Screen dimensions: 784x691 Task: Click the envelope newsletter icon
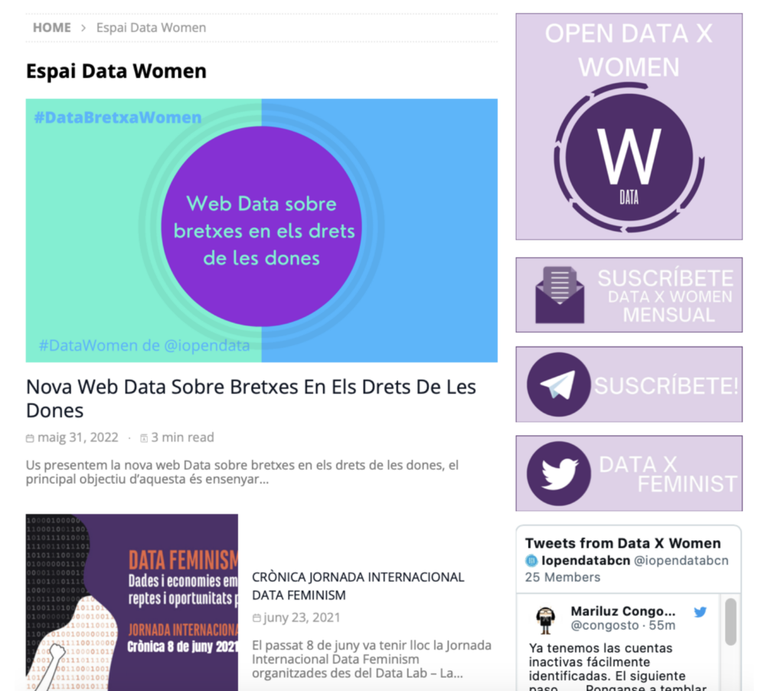click(x=560, y=295)
